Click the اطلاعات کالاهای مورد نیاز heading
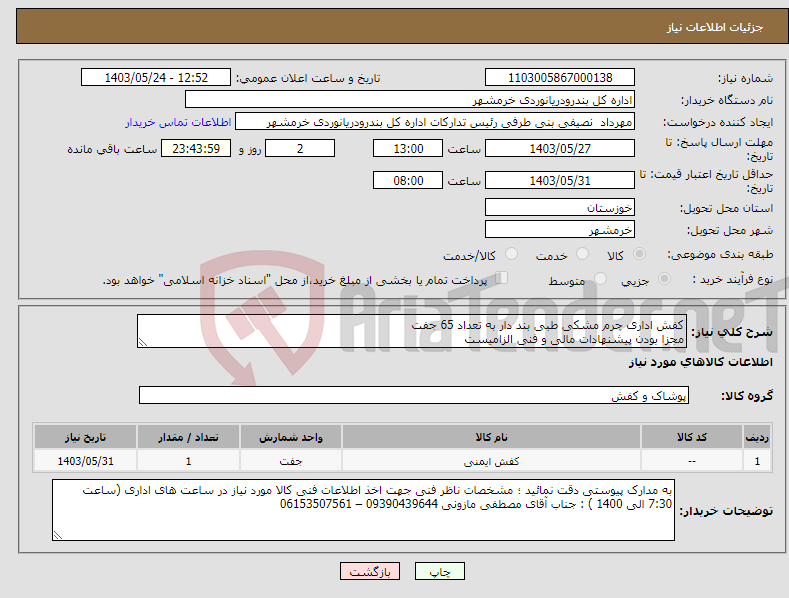The width and height of the screenshot is (789, 598). click(700, 362)
